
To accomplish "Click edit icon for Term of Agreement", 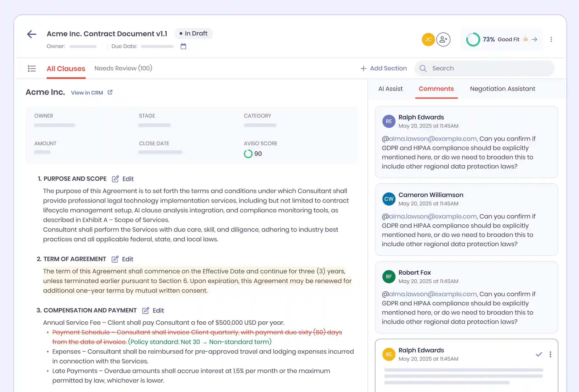I will point(115,259).
